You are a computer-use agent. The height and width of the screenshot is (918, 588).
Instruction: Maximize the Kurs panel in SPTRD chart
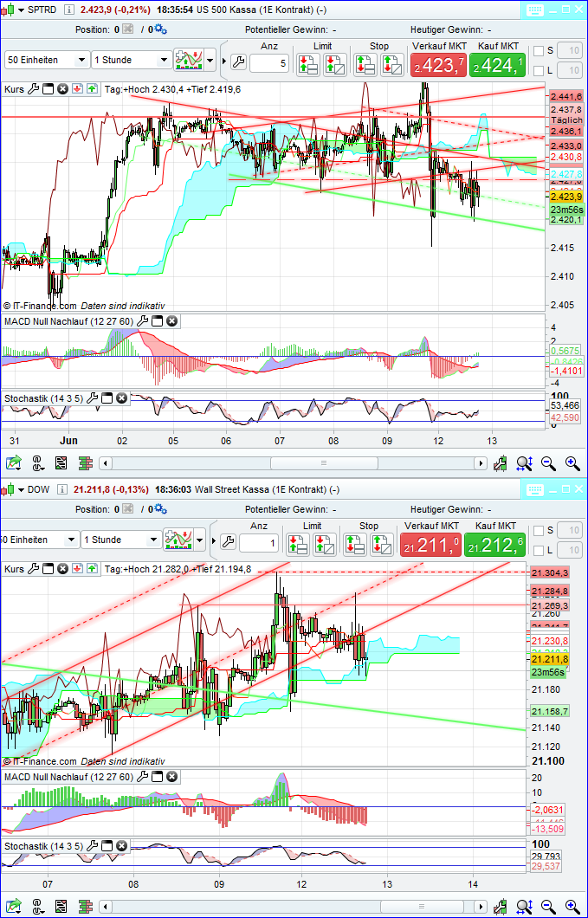[48, 89]
